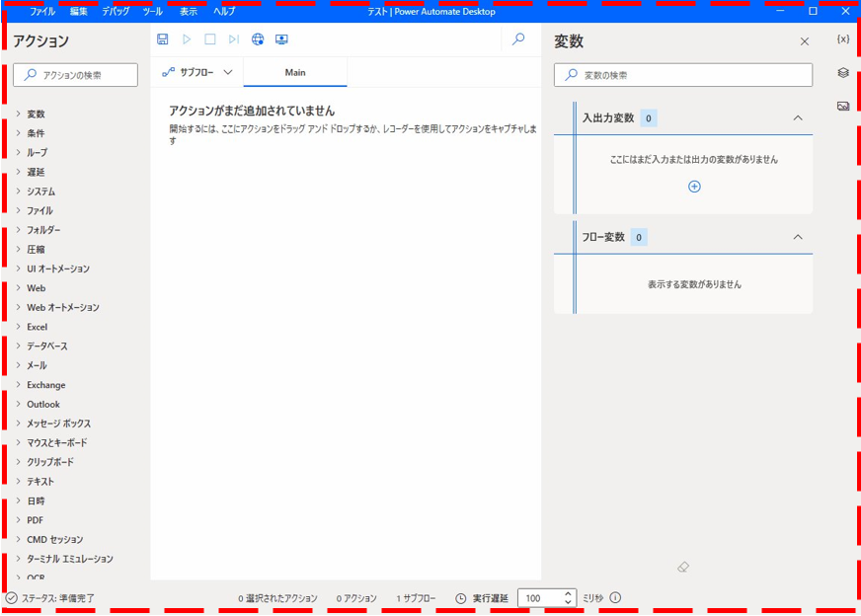Collapse the 入出力変数 section
This screenshot has width=861, height=616.
(x=798, y=118)
